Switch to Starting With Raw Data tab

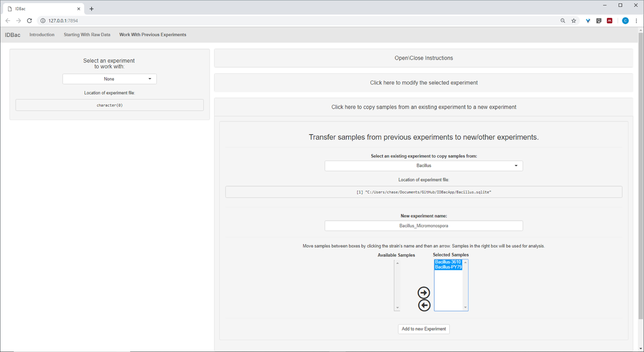(87, 35)
